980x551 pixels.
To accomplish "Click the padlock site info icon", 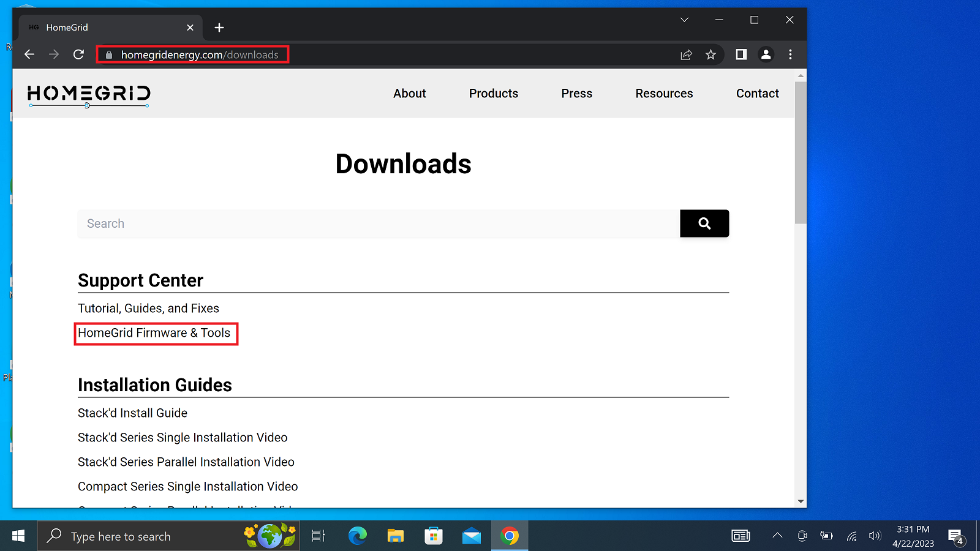I will (x=109, y=55).
